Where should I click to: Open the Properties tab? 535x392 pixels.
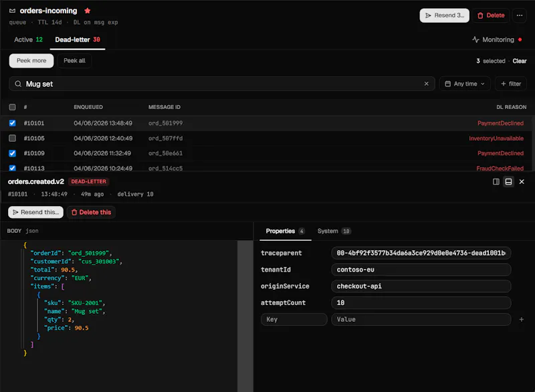point(285,231)
